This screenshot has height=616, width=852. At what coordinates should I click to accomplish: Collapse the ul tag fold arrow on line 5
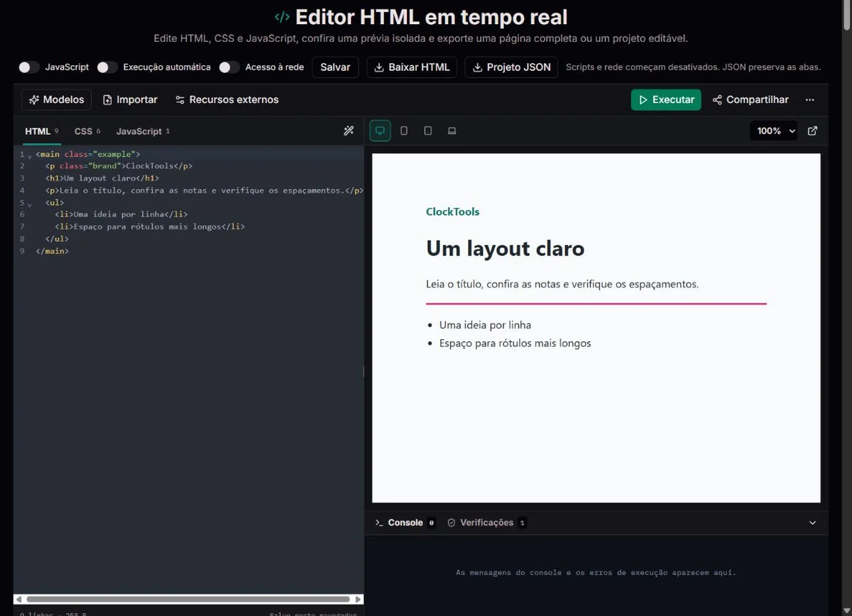click(x=30, y=204)
